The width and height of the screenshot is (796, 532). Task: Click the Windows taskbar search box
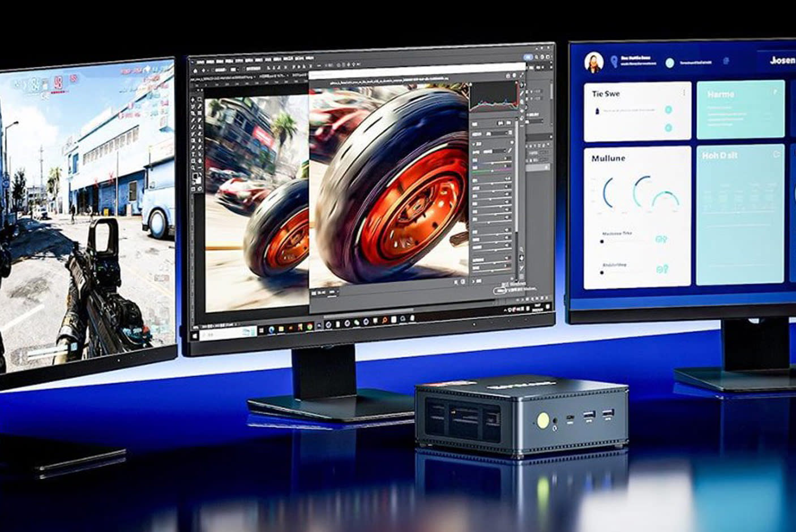(x=229, y=332)
